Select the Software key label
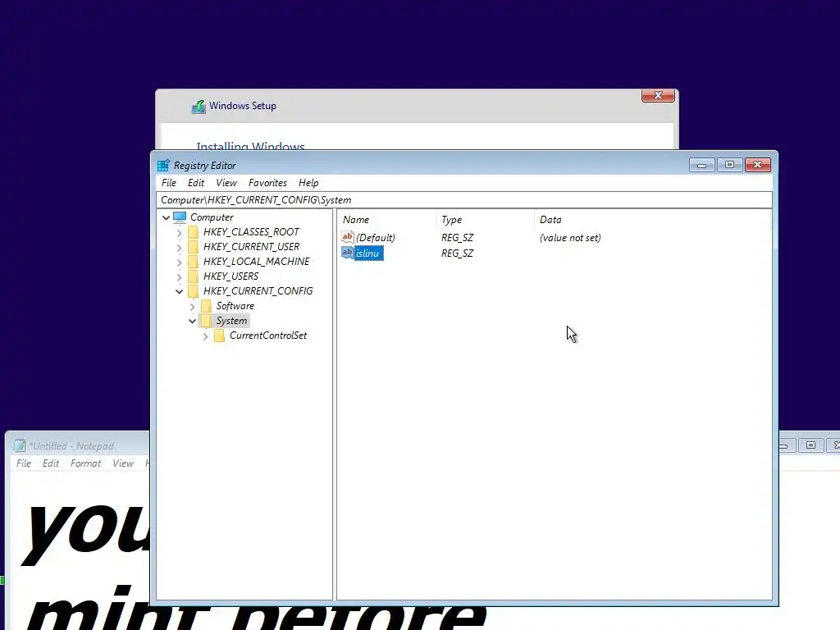 (235, 306)
